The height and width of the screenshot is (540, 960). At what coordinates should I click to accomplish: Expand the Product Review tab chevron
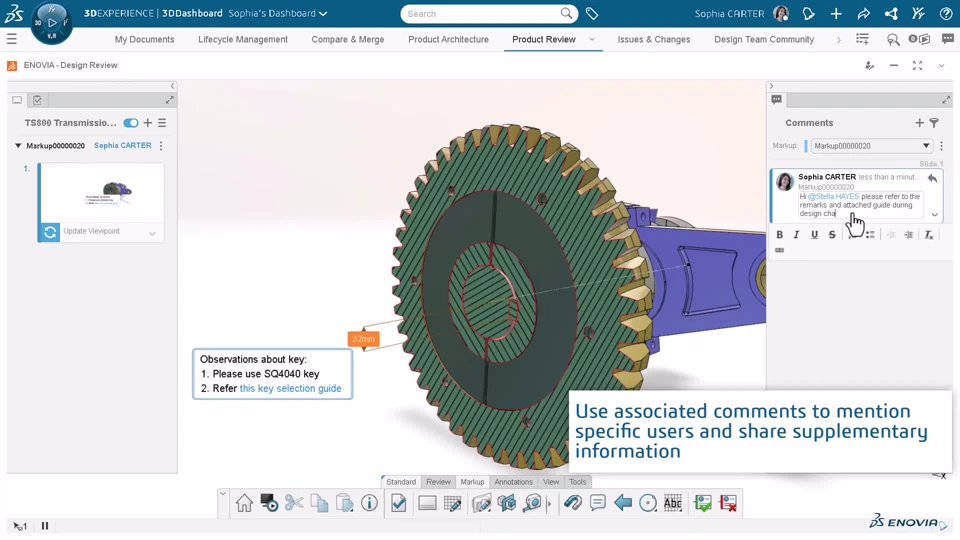coord(591,39)
